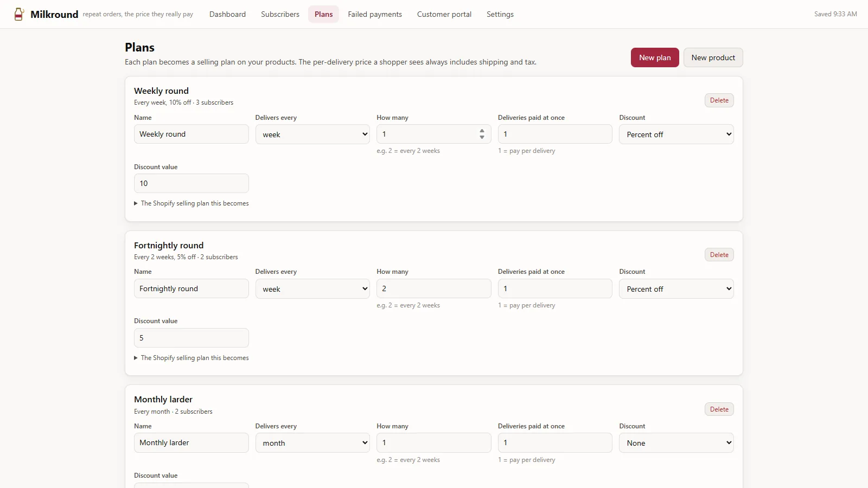Open Monthly larder Discount dropdown

pos(676,443)
